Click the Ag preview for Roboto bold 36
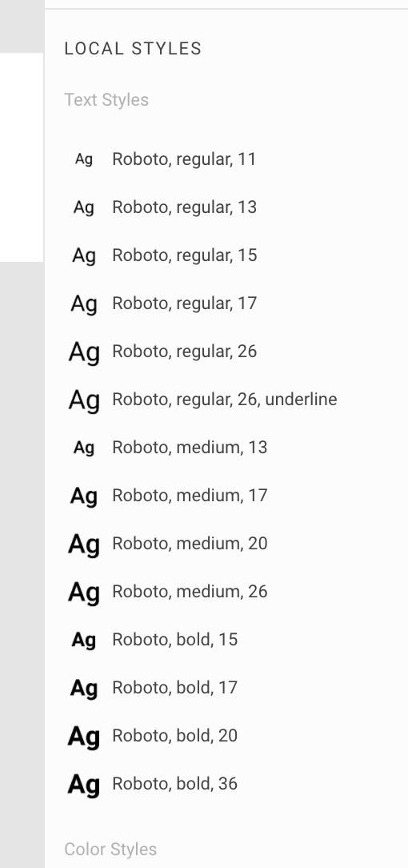This screenshot has width=408, height=868. coord(84,785)
